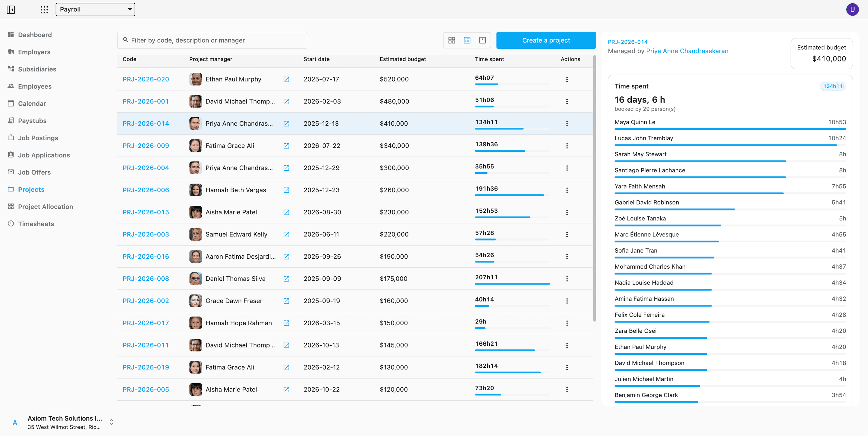The height and width of the screenshot is (436, 868).
Task: Click the Job Applications icon
Action: coord(11,155)
